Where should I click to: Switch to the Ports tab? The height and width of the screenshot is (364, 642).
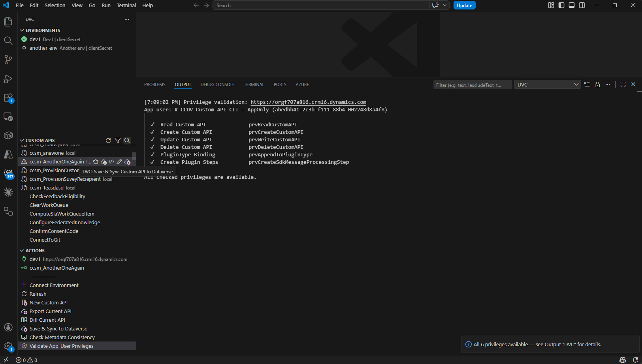280,84
